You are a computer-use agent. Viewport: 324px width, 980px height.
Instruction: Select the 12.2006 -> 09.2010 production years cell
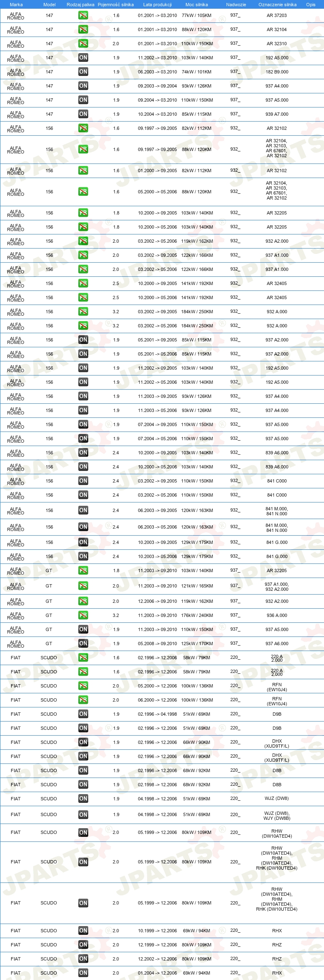pos(157,601)
